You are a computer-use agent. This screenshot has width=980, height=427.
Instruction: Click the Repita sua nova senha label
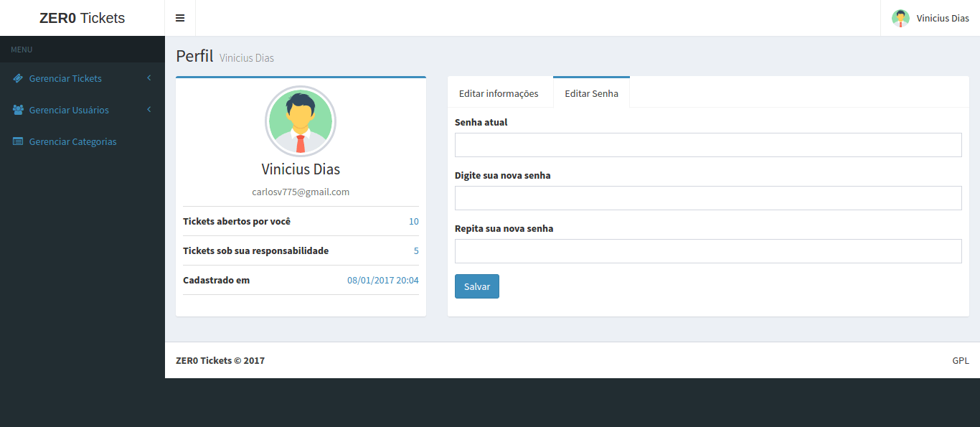pyautogui.click(x=504, y=228)
